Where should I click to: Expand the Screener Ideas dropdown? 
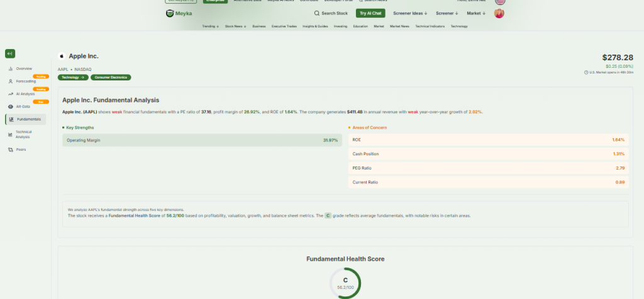(x=410, y=14)
